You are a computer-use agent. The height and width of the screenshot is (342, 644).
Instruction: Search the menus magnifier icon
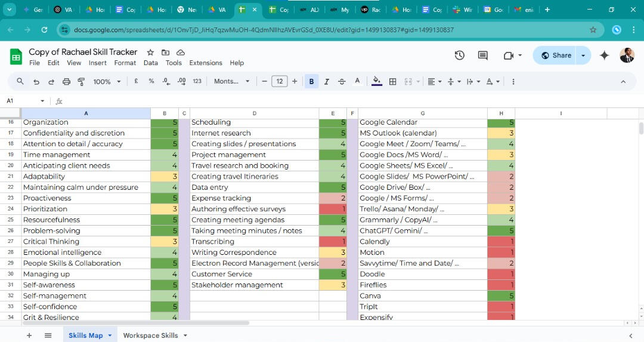(20, 82)
